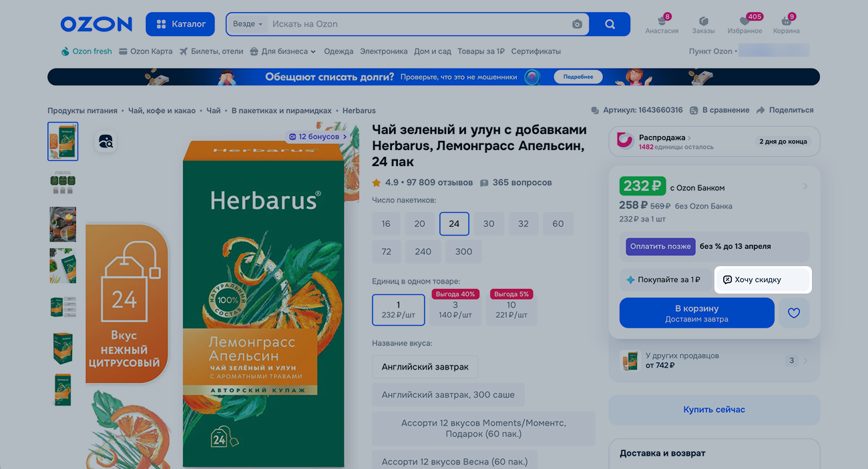868x469 pixels.
Task: Open Ozon fresh section
Action: click(x=86, y=51)
